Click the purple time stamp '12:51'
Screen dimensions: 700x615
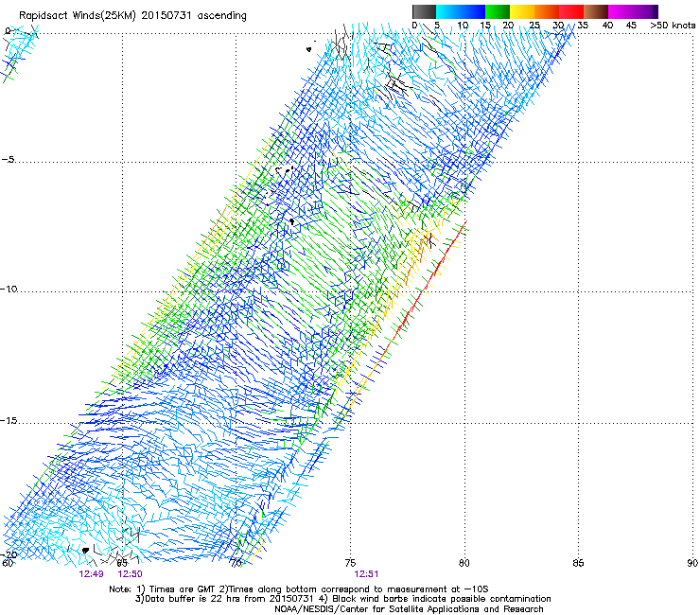[x=366, y=574]
